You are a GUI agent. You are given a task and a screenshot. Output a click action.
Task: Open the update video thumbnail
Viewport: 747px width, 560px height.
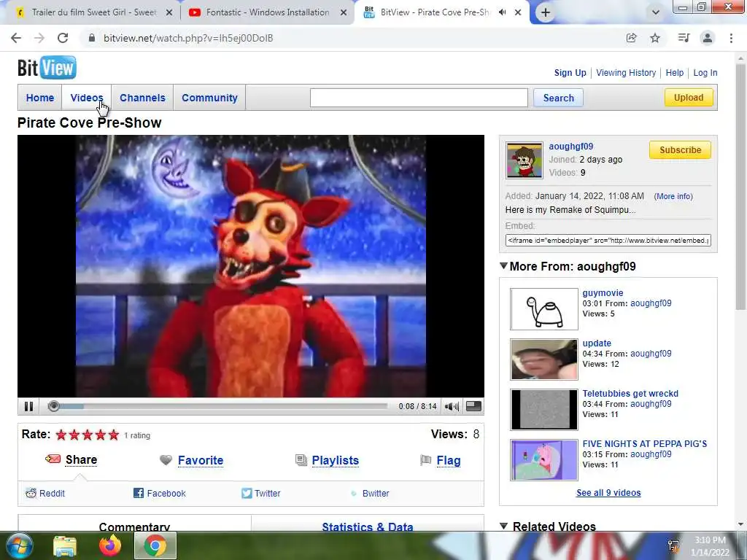coord(543,359)
